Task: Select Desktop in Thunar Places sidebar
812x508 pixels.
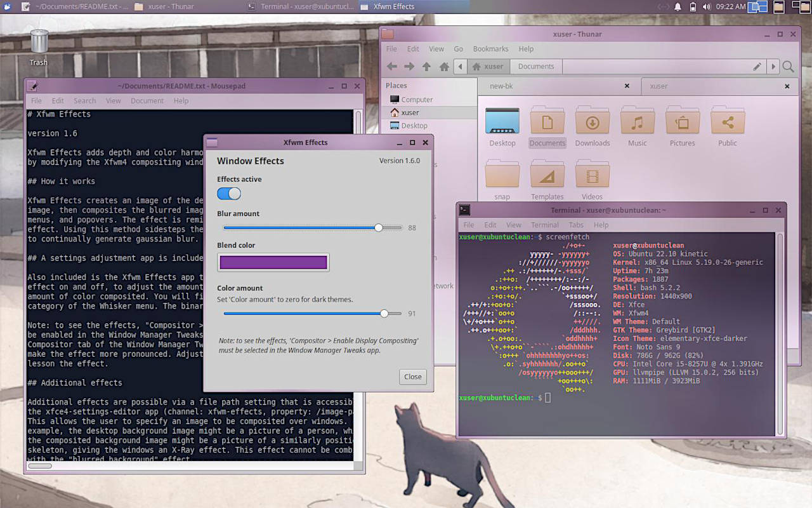Action: (x=429, y=125)
